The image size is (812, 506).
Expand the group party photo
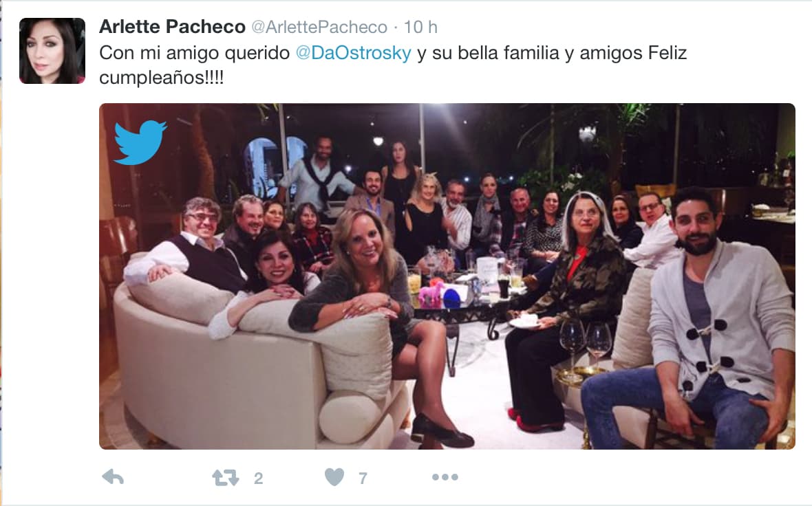(x=447, y=276)
